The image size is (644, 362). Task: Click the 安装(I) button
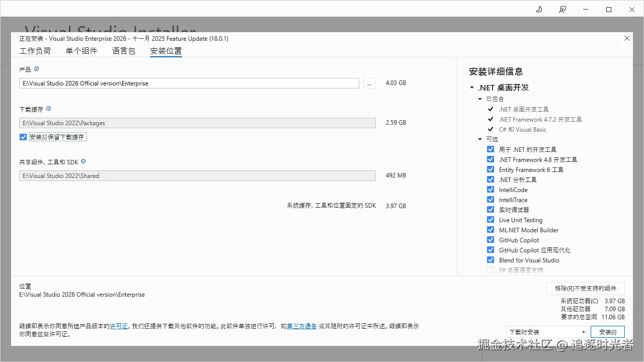pyautogui.click(x=608, y=332)
